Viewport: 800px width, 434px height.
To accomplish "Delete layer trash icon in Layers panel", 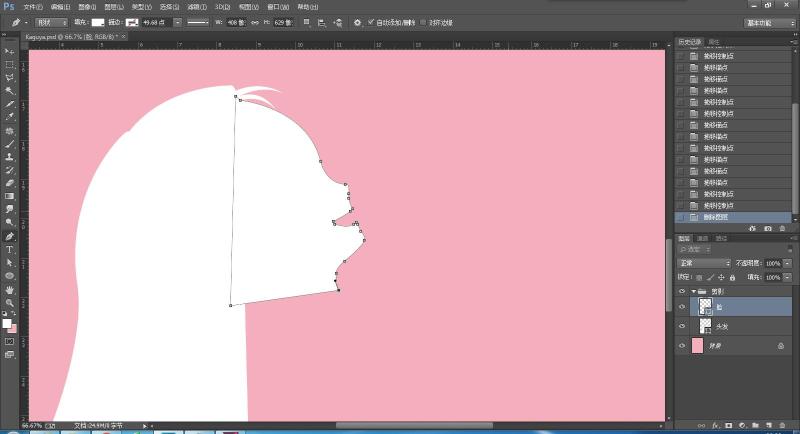I will tap(782, 425).
